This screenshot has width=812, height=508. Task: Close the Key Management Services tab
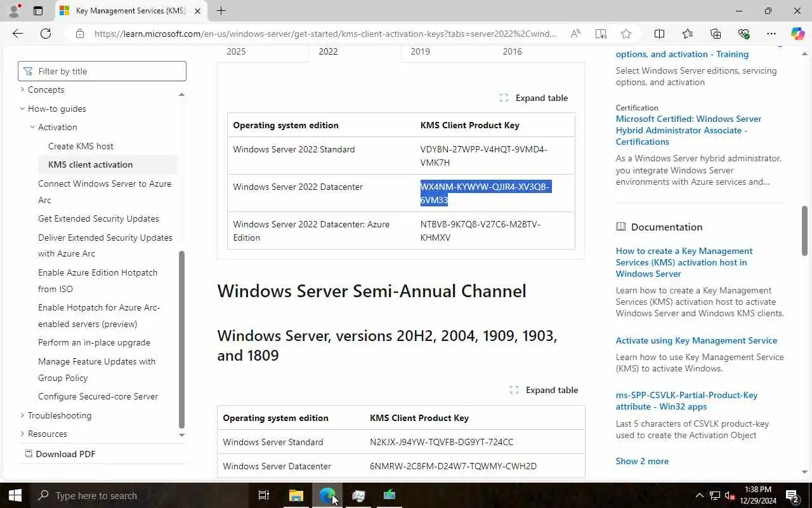(x=197, y=11)
